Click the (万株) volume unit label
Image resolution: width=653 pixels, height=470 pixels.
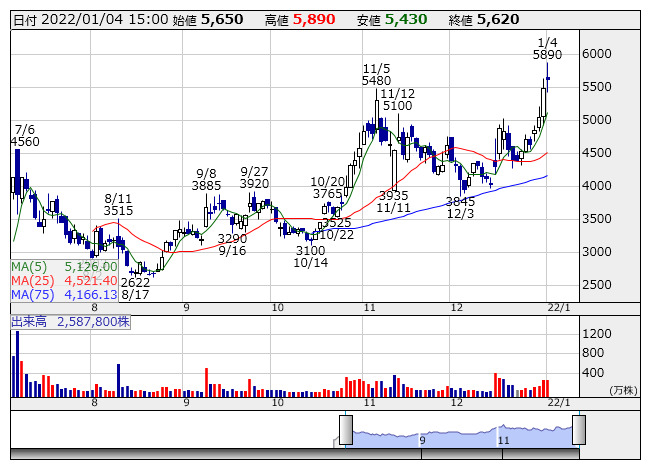click(623, 390)
